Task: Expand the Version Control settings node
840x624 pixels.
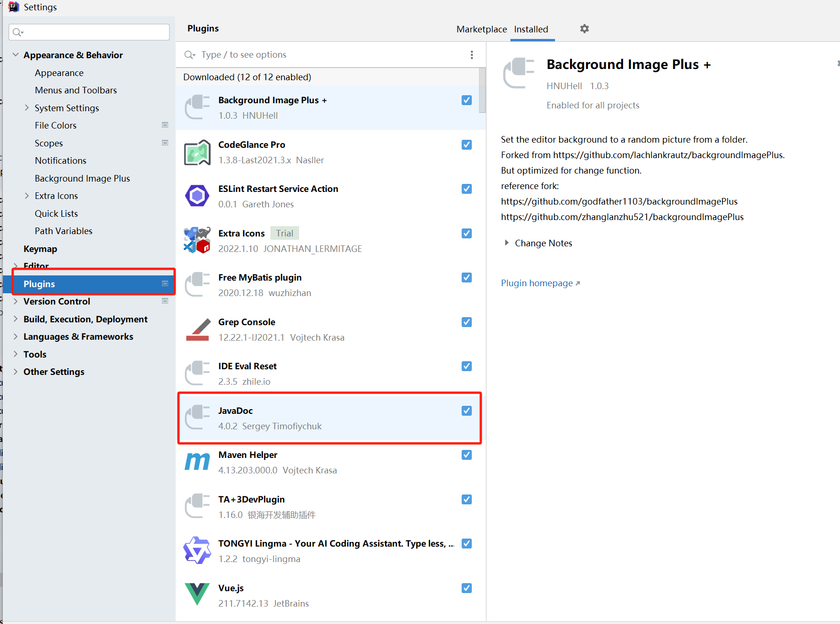Action: 15,302
